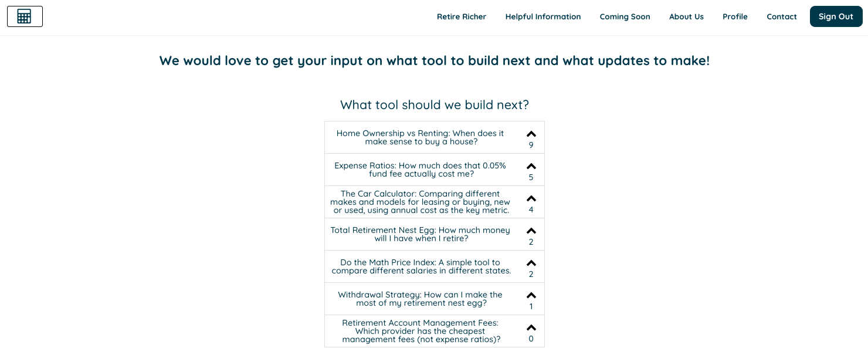Open the Contact page

pyautogui.click(x=782, y=16)
